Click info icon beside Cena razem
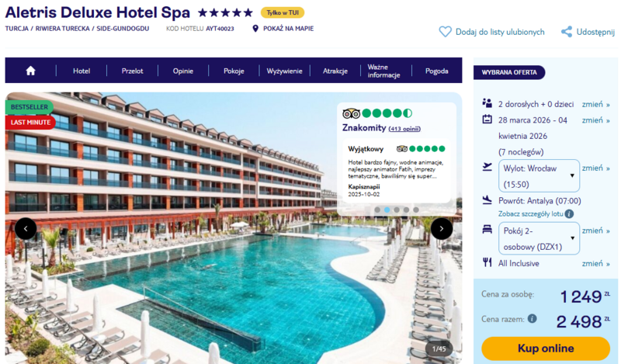The height and width of the screenshot is (364, 621). tap(533, 318)
